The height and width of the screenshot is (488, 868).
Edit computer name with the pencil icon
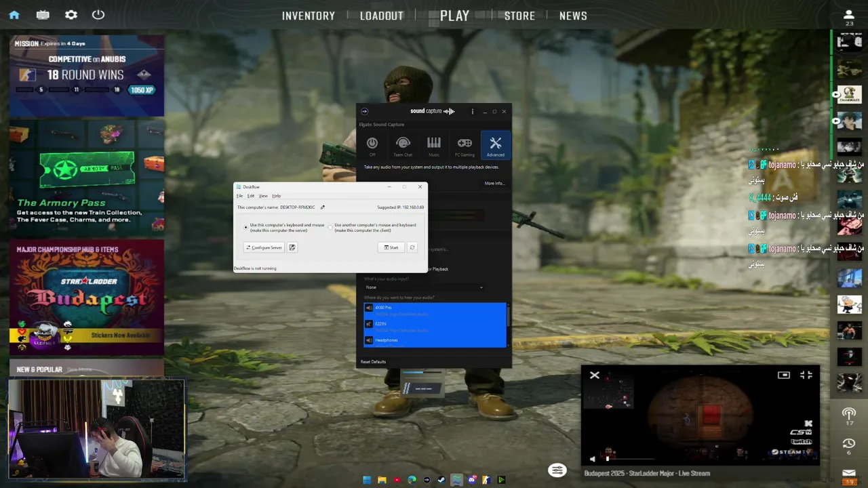pos(323,207)
